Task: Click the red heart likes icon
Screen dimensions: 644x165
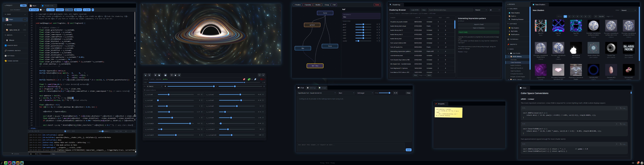Action: 244,79
